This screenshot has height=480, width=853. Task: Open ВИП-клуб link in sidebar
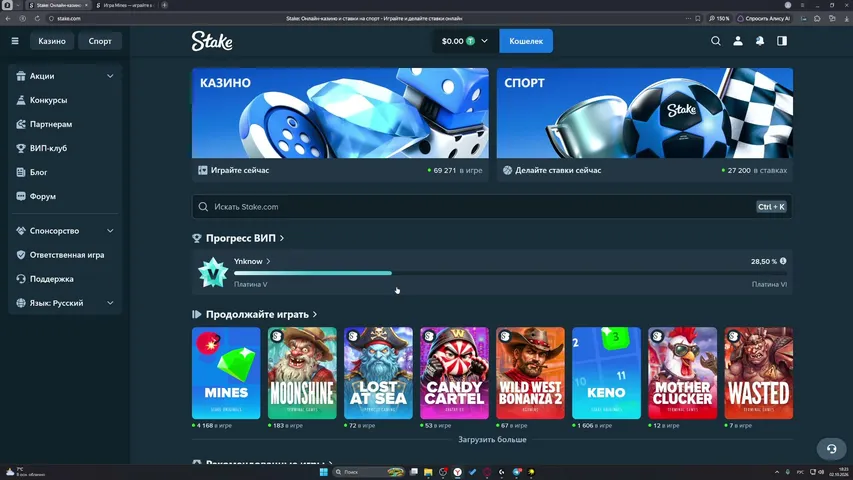tap(48, 148)
